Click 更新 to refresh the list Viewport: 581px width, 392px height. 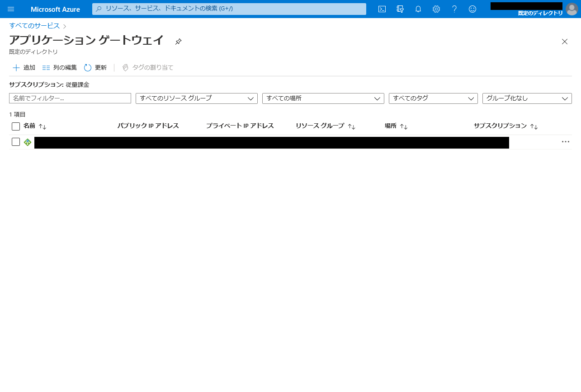(95, 68)
